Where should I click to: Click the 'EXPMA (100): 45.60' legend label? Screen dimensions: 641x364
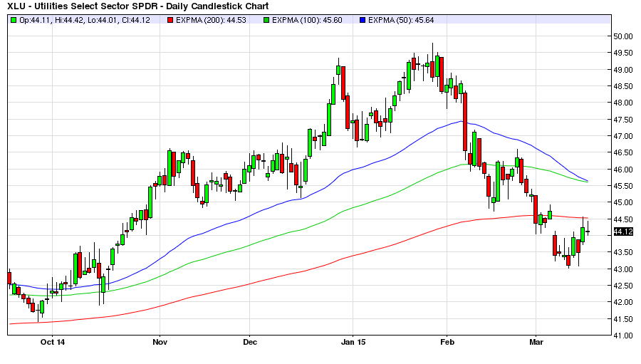[x=307, y=20]
